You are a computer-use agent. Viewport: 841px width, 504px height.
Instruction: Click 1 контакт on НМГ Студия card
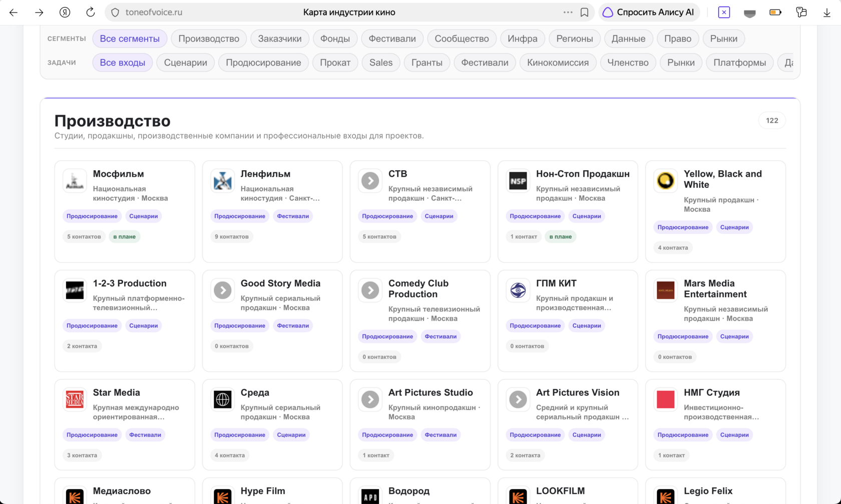(x=671, y=455)
